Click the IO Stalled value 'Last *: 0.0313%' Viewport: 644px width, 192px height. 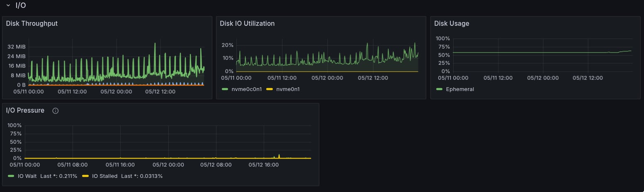142,176
